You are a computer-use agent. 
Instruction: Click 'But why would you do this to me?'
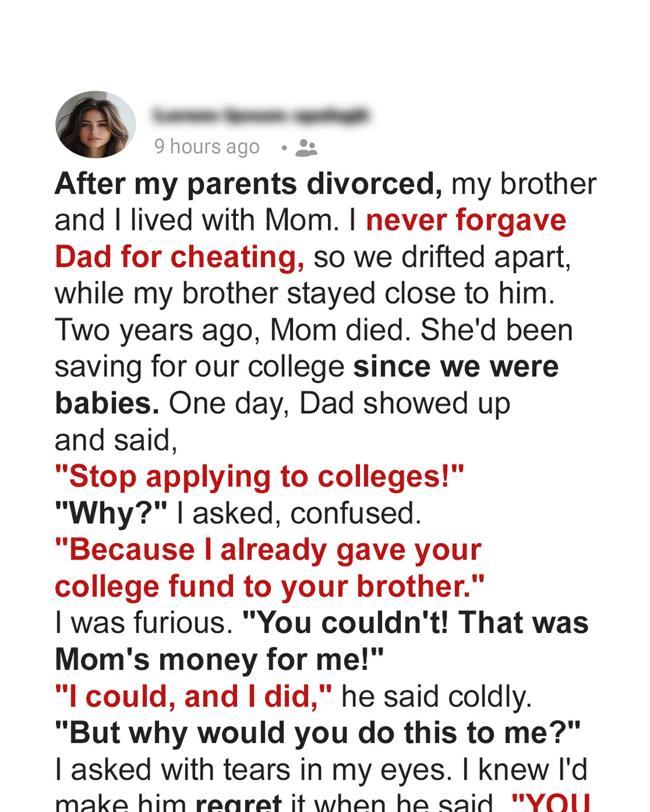click(318, 733)
